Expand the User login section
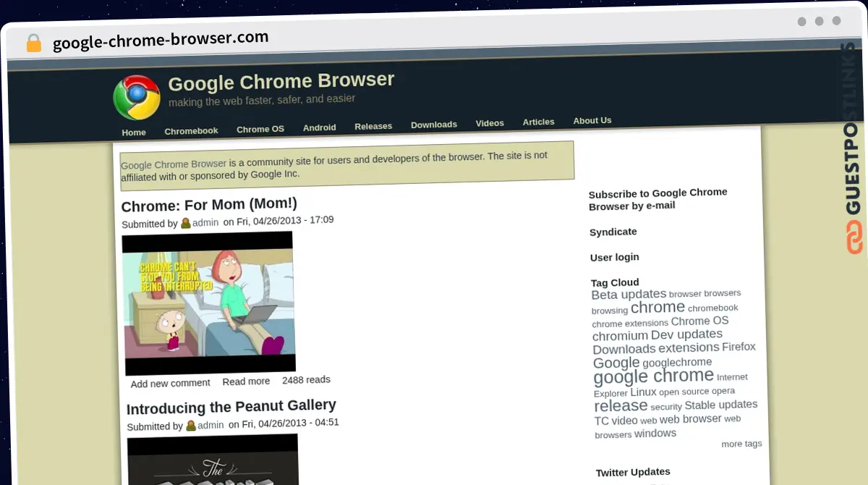Screen dimensions: 868x485 (x=614, y=257)
